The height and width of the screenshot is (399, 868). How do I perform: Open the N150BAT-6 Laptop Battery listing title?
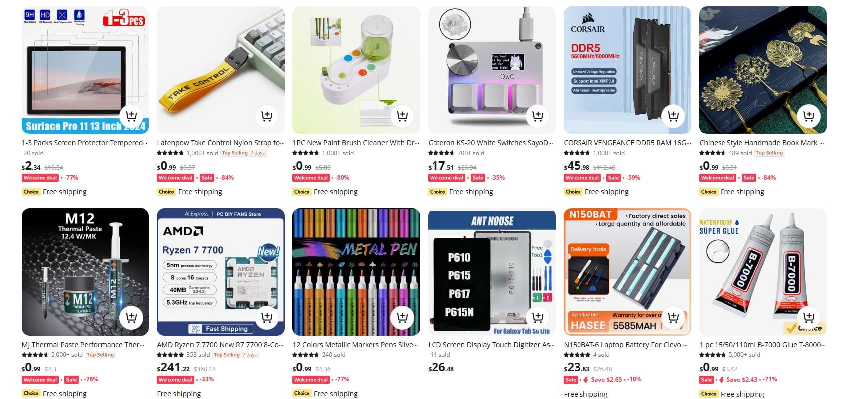625,344
